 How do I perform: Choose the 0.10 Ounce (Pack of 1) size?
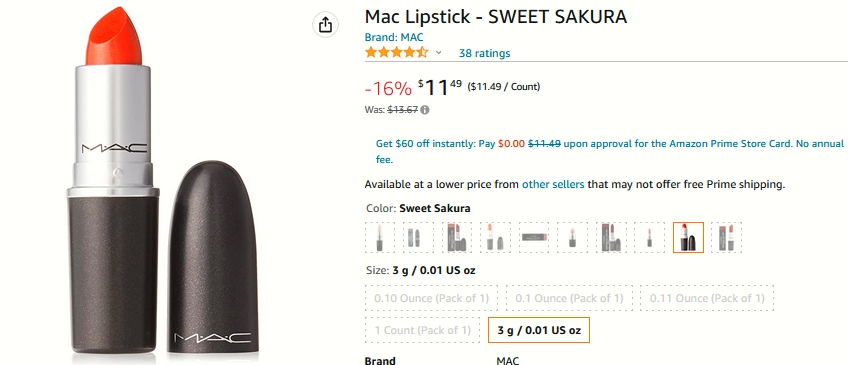[x=432, y=298]
